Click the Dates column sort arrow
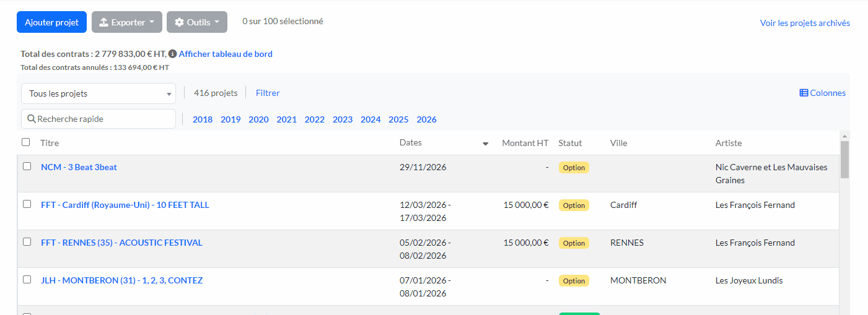Screen dimensions: 868x315 pyautogui.click(x=485, y=144)
